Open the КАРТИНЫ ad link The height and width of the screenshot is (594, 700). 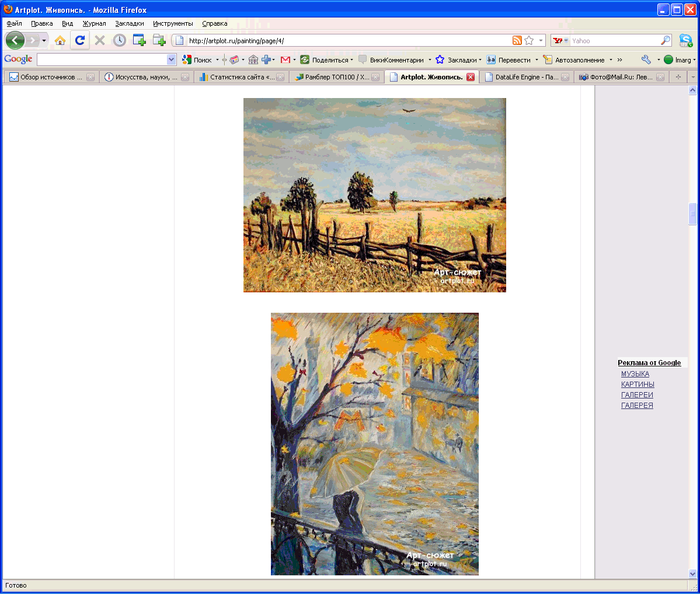click(x=638, y=385)
